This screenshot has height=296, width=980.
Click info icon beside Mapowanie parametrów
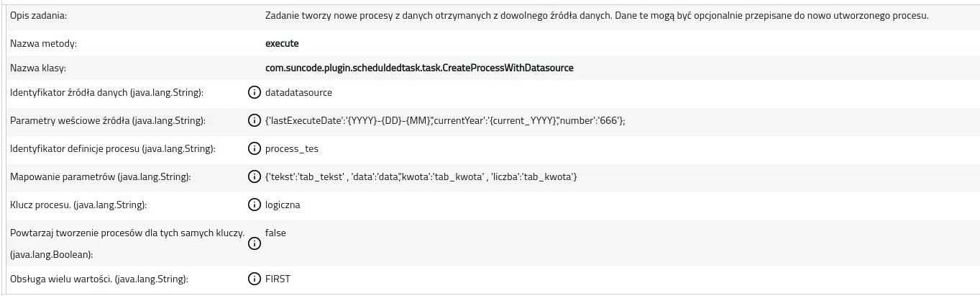click(x=254, y=176)
